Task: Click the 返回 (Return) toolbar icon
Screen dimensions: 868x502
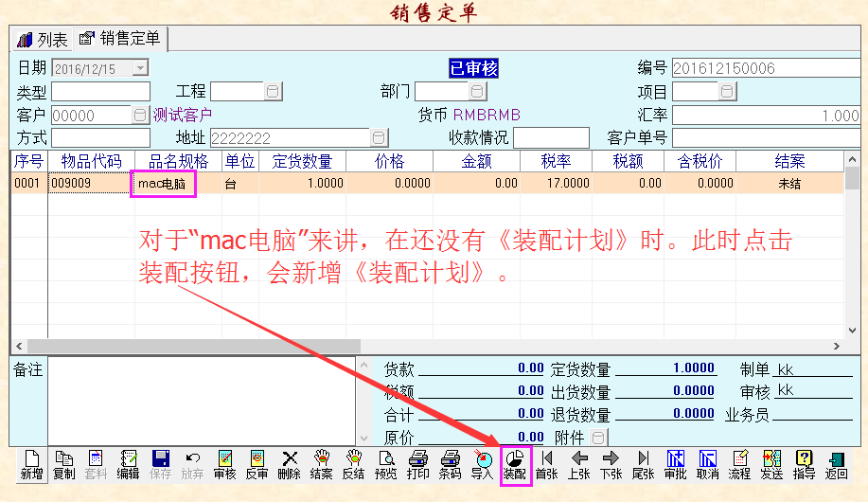Action: pyautogui.click(x=837, y=465)
